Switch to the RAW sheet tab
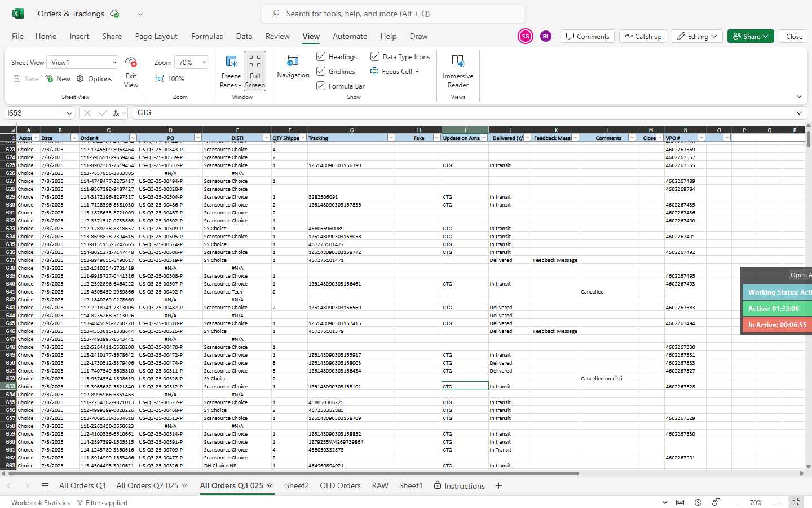 pos(380,486)
